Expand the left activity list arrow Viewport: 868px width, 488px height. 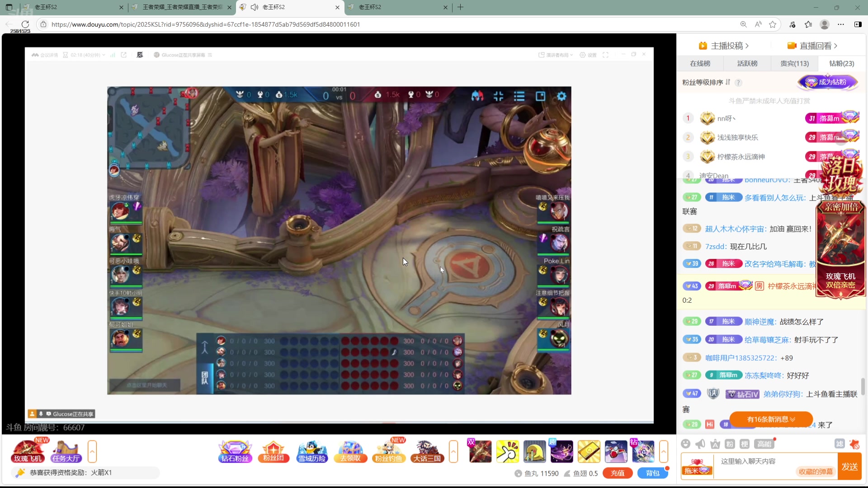point(92,451)
